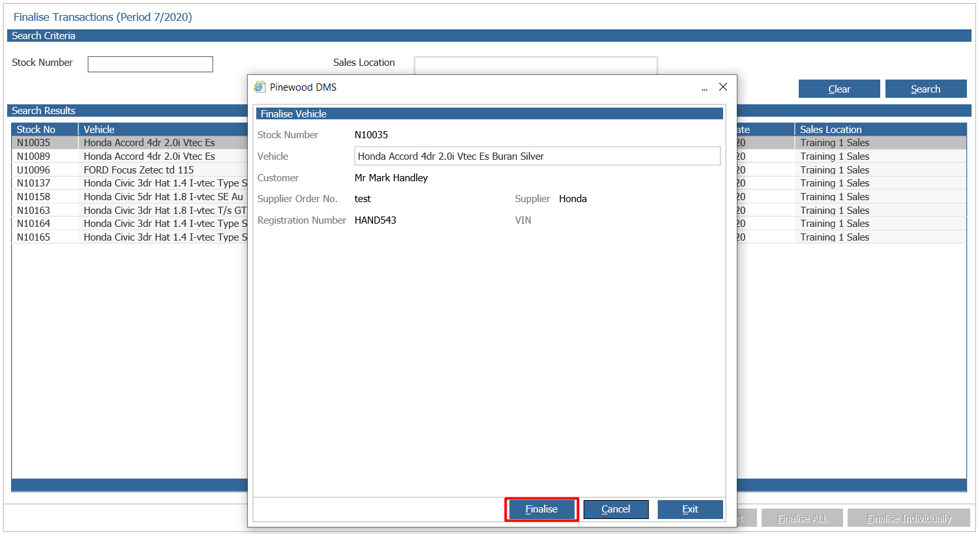Click the Sales Location field
980x534 pixels.
tap(535, 65)
